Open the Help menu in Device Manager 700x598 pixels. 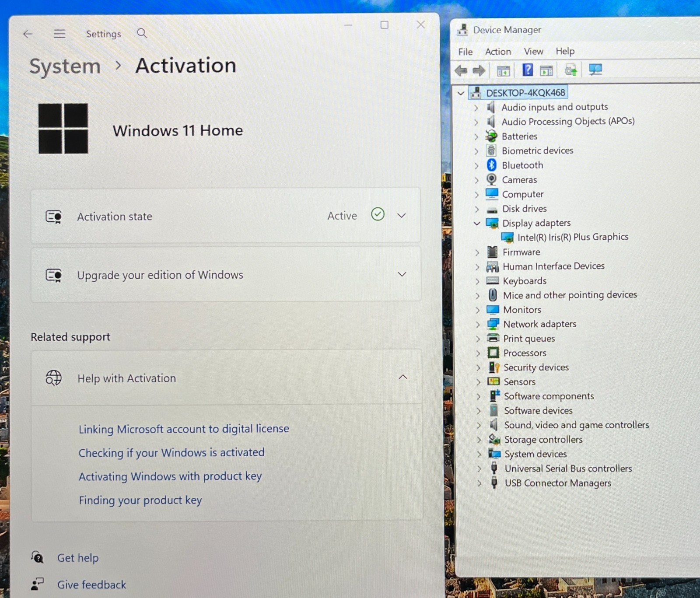565,51
